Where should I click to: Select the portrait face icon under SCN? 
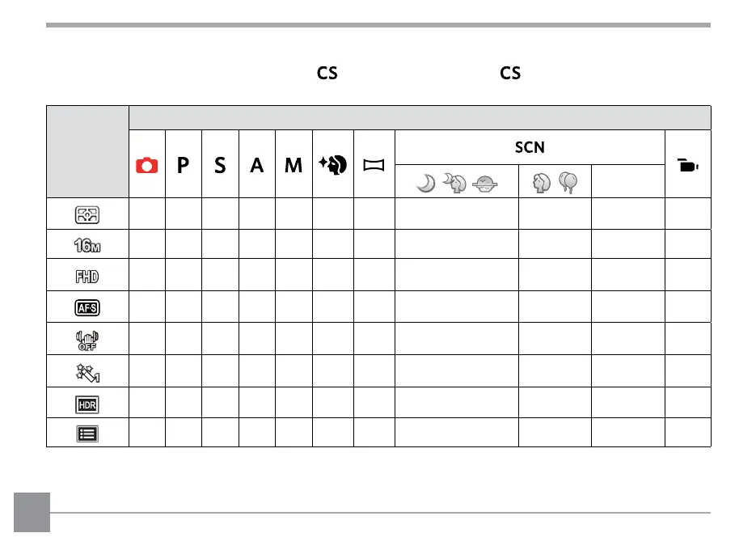pos(541,183)
